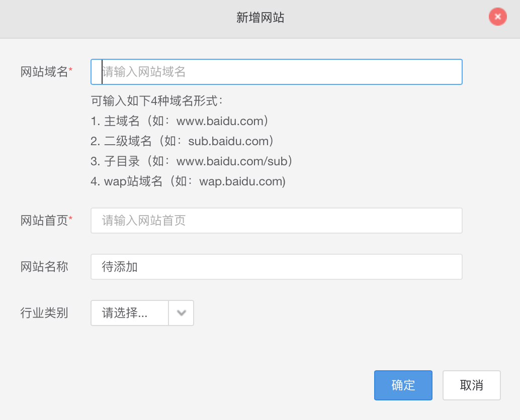Close the 新增网站 dialog with red X
The width and height of the screenshot is (520, 420).
point(497,17)
